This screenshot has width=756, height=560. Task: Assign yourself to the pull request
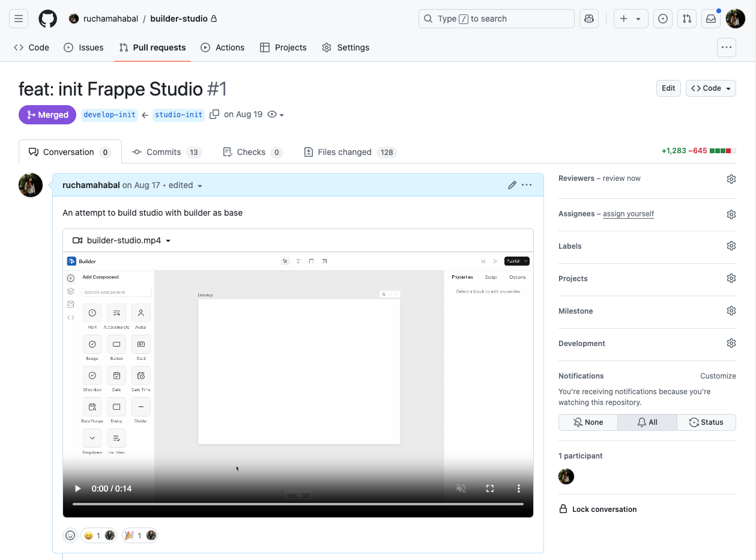point(628,214)
